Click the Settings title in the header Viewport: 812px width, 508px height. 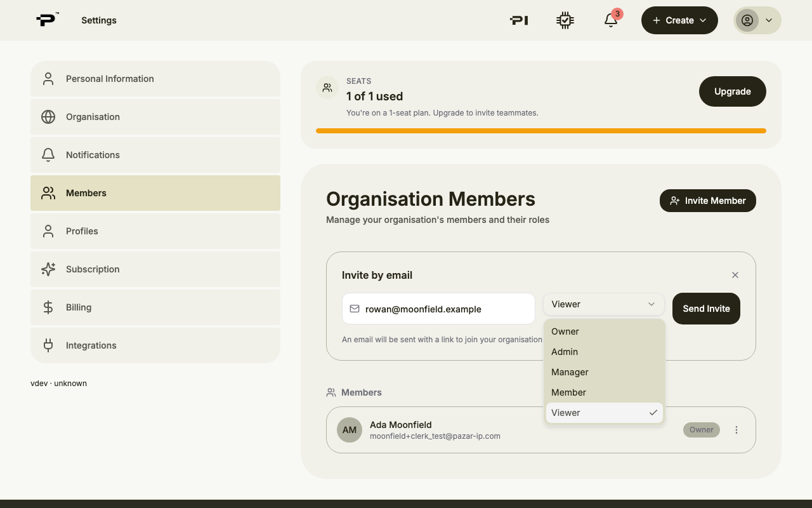click(x=99, y=20)
